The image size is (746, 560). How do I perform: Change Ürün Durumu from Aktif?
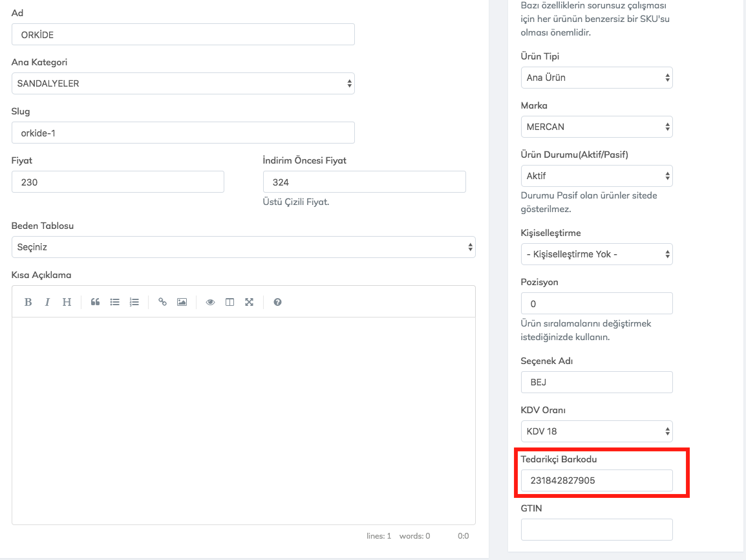[x=596, y=176]
